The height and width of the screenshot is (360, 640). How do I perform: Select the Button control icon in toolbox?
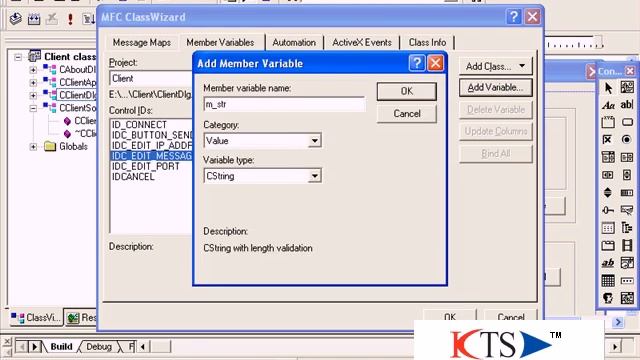click(x=627, y=122)
